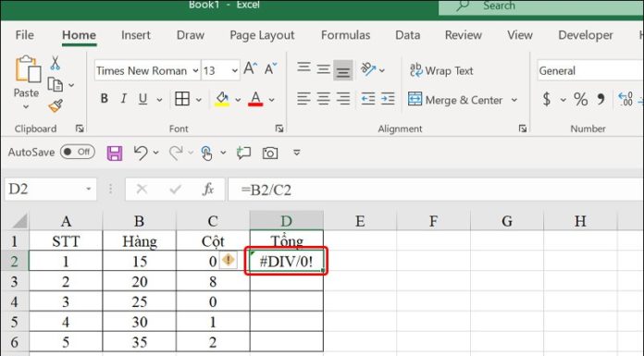
Task: Open Number Format General box
Action: pos(589,70)
